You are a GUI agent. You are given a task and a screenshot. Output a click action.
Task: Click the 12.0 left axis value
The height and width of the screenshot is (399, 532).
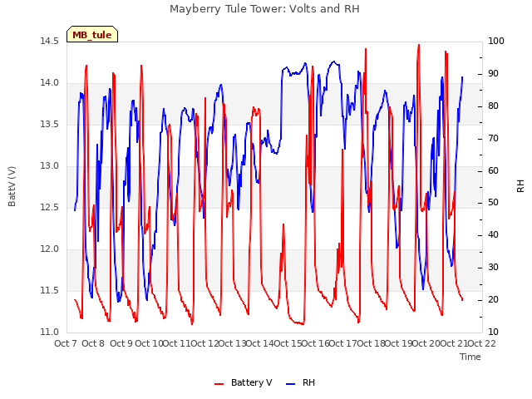pos(49,249)
